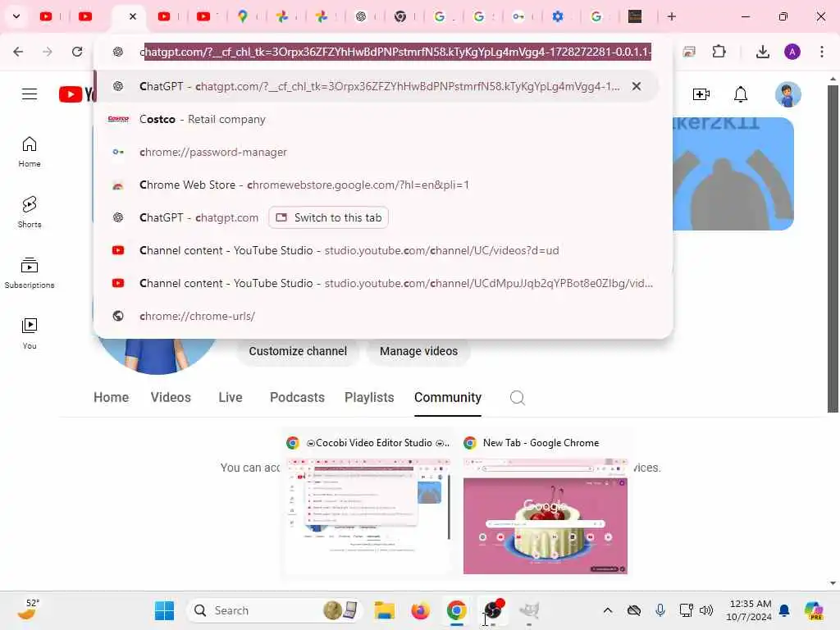Viewport: 840px width, 630px height.
Task: Remove the ChatGPT suggestion with X
Action: [637, 86]
